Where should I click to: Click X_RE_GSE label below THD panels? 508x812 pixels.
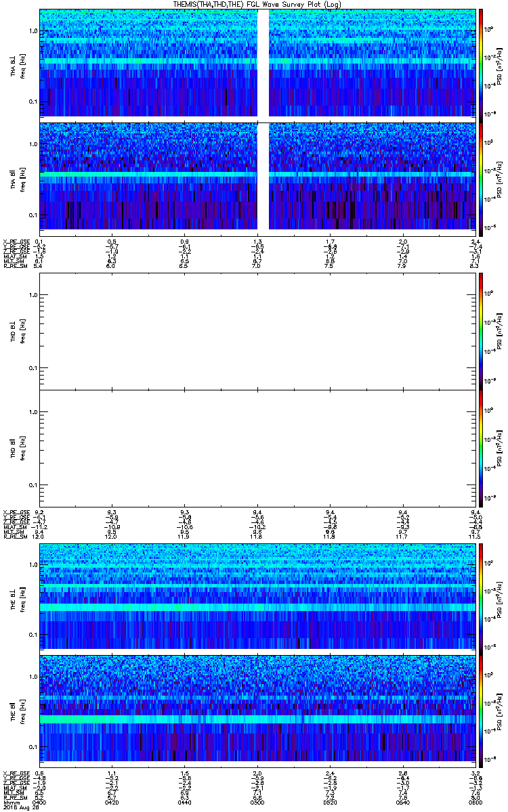(16, 513)
